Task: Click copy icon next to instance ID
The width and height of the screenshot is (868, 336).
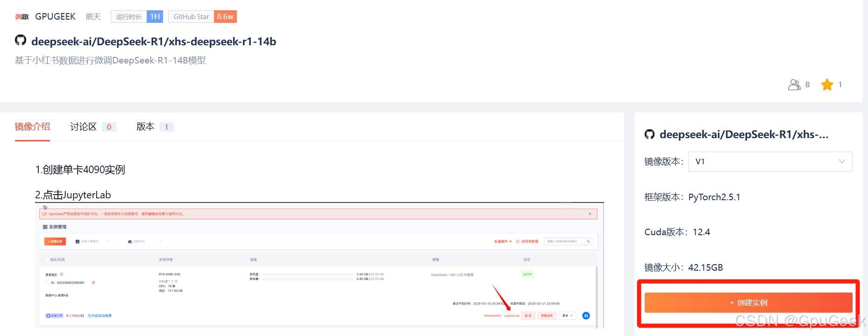Action: click(x=93, y=282)
